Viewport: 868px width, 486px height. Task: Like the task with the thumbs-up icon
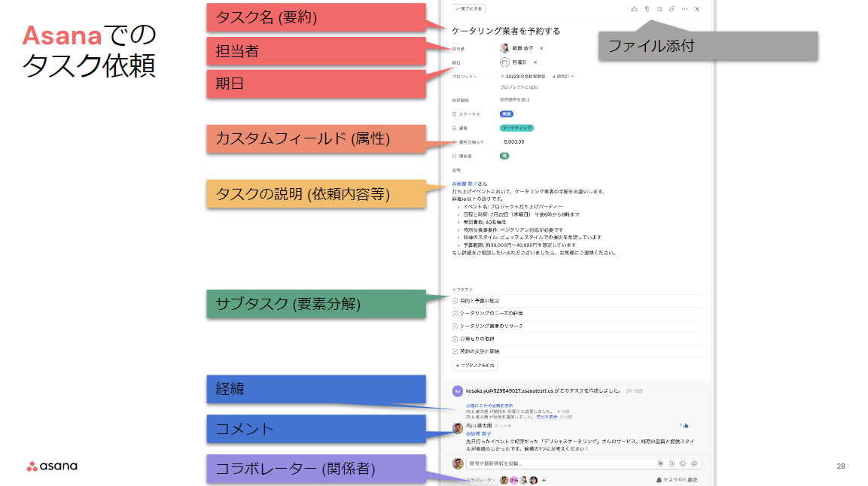click(634, 9)
